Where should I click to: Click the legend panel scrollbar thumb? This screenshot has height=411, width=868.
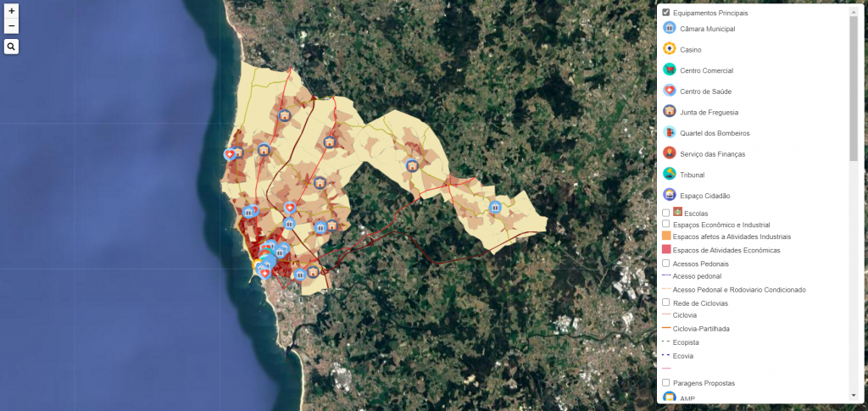point(853,88)
